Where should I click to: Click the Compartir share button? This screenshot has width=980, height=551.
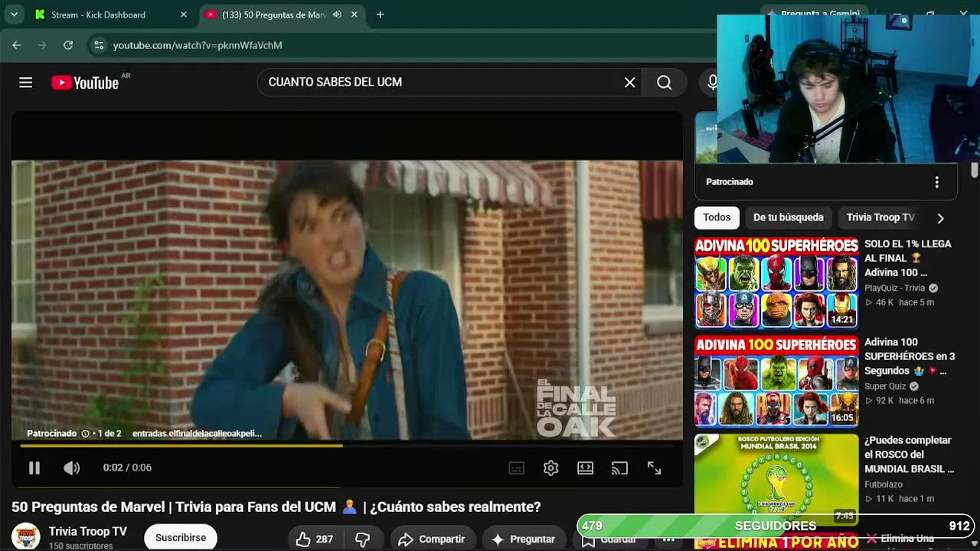432,539
